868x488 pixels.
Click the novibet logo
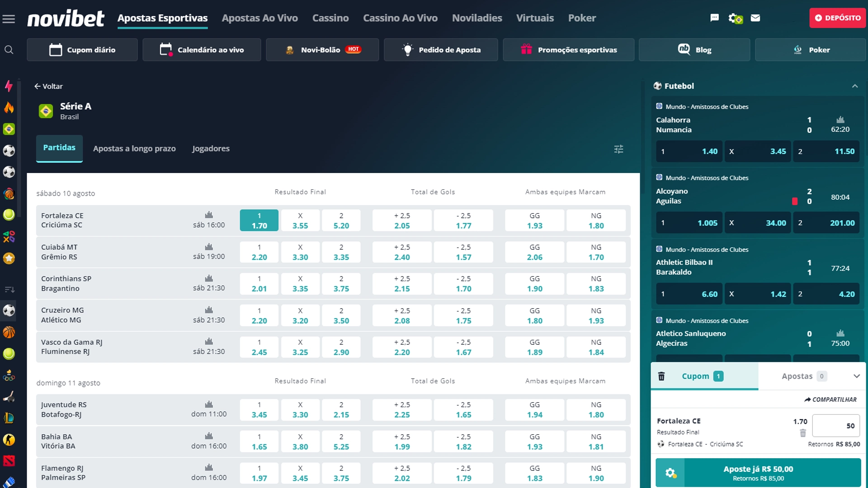(66, 19)
